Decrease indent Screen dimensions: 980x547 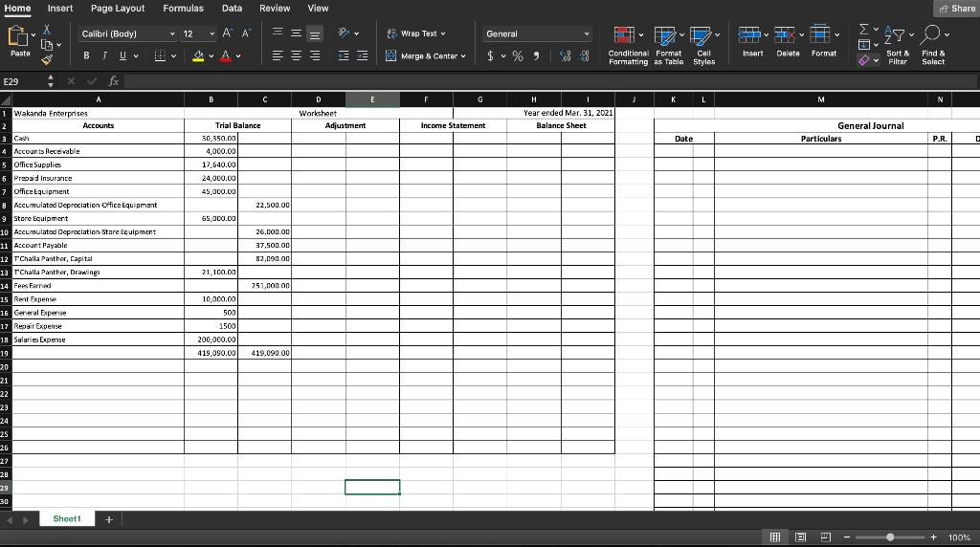[x=344, y=55]
